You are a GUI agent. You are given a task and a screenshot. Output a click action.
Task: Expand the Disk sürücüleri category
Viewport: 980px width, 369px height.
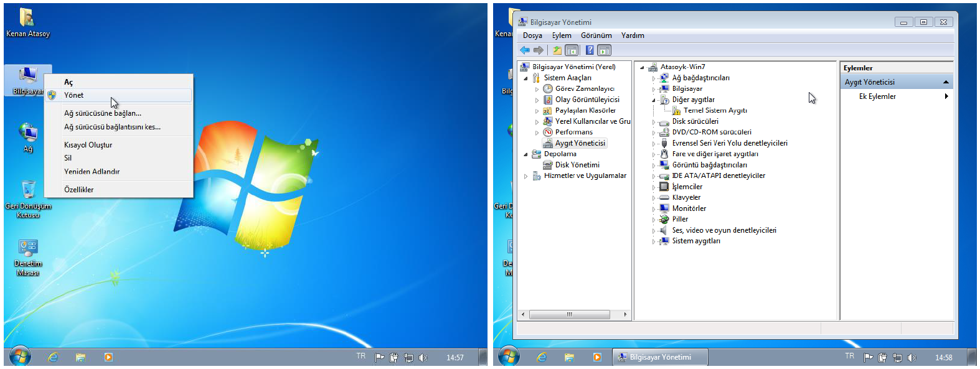pyautogui.click(x=653, y=122)
